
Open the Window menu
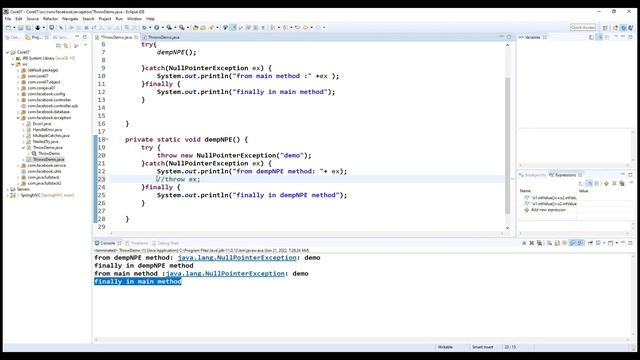(134, 19)
